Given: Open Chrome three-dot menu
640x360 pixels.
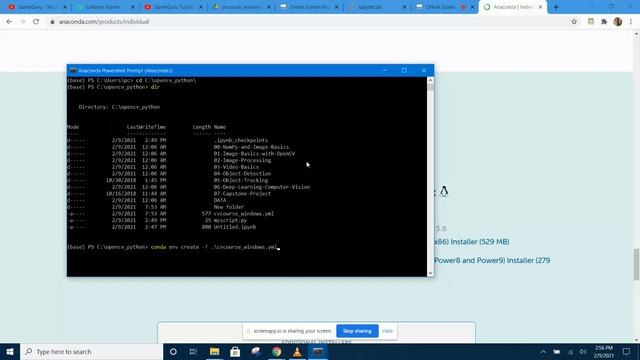Looking at the screenshot, I should (x=631, y=22).
